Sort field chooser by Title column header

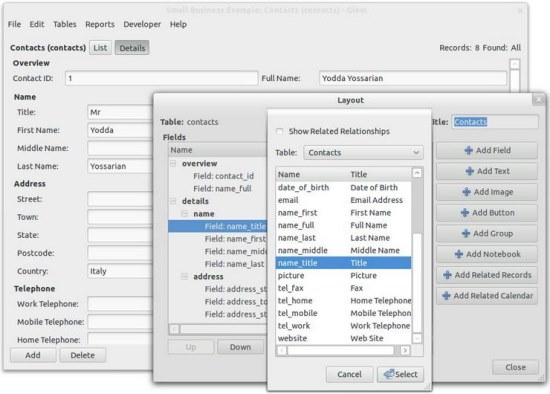point(380,174)
